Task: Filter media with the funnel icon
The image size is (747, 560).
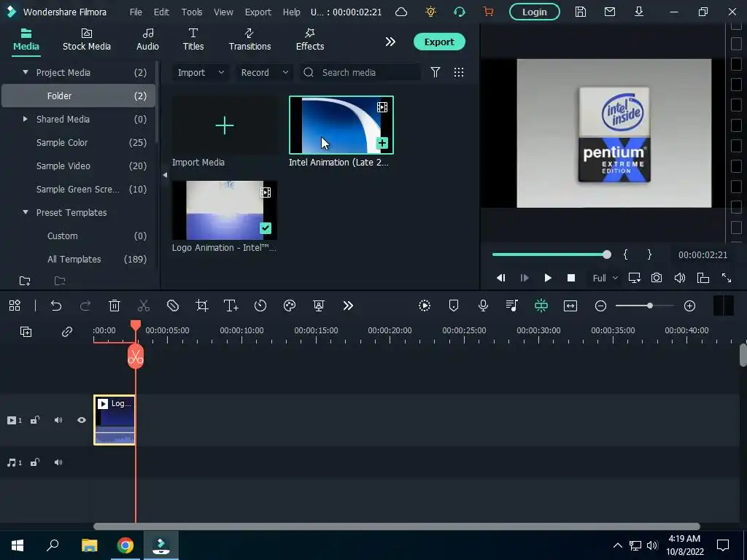Action: click(x=435, y=72)
